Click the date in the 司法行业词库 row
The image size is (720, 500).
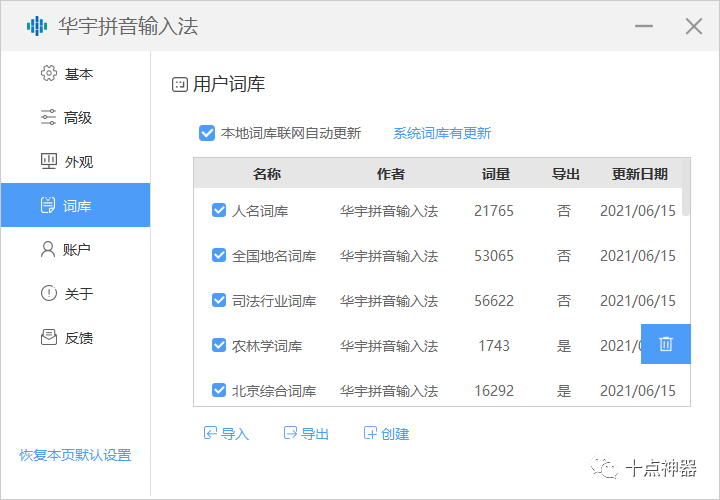point(638,301)
